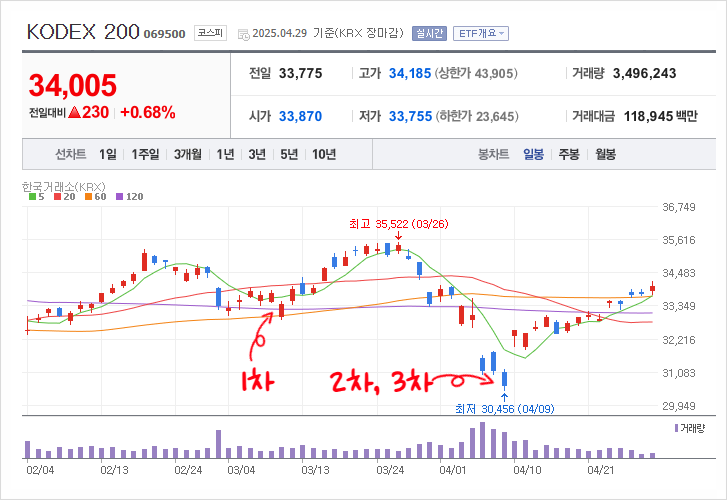Select the 1년 line chart tab

tap(225, 154)
